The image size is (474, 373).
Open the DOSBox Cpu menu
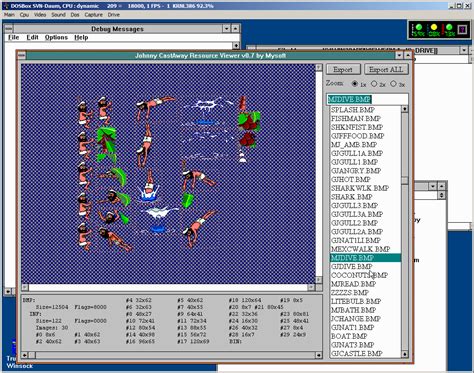[24, 15]
